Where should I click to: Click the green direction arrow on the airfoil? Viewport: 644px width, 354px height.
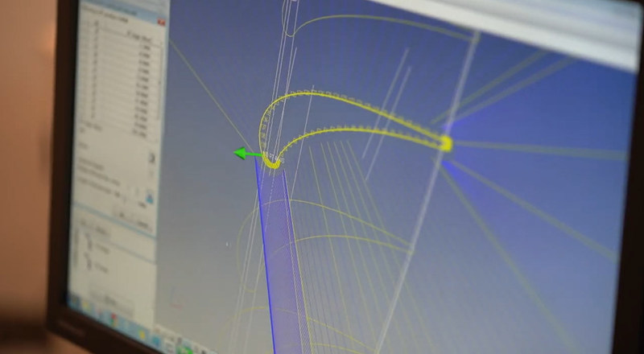pos(248,154)
